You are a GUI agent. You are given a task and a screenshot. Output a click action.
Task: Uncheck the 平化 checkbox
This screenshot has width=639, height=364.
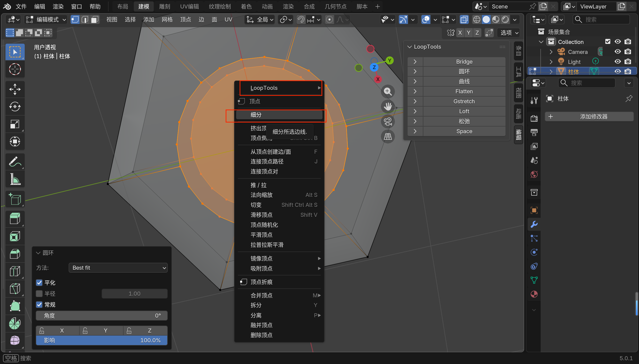point(39,283)
